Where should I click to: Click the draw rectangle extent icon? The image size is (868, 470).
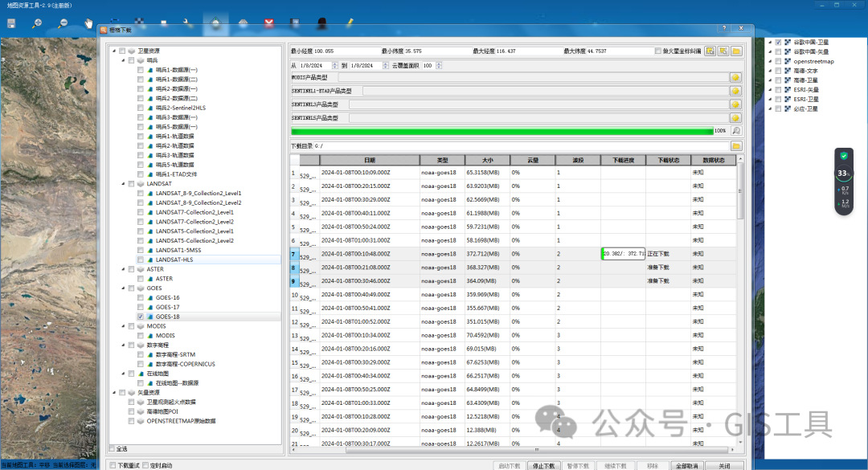pos(710,51)
